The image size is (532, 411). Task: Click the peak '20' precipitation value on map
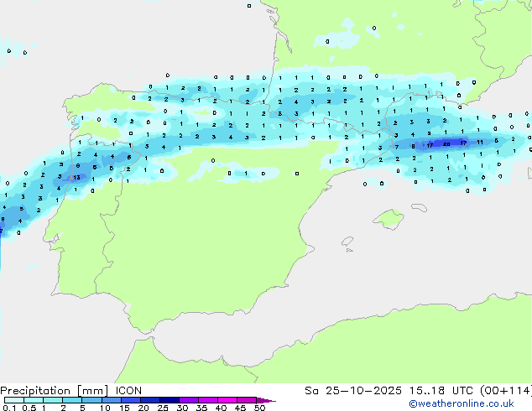click(x=446, y=144)
